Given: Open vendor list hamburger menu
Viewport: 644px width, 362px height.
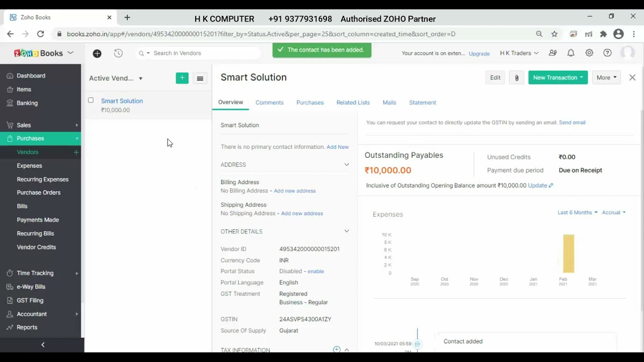Looking at the screenshot, I should coord(200,78).
